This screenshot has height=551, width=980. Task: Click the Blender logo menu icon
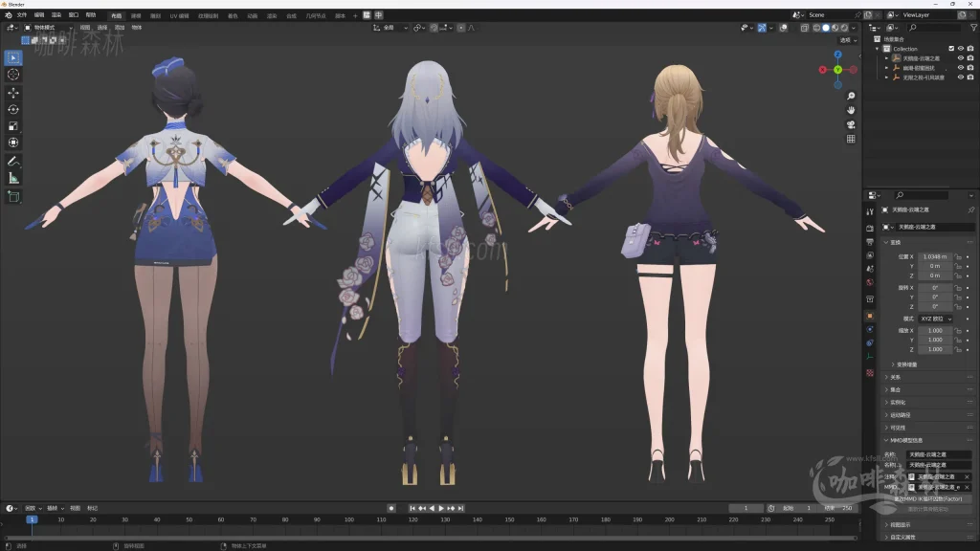(8, 15)
